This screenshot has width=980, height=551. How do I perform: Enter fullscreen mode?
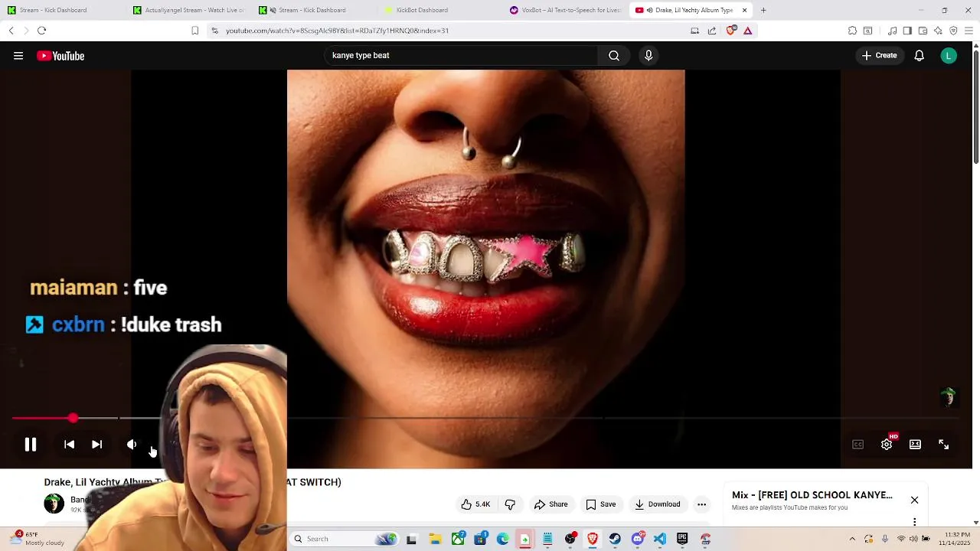944,445
